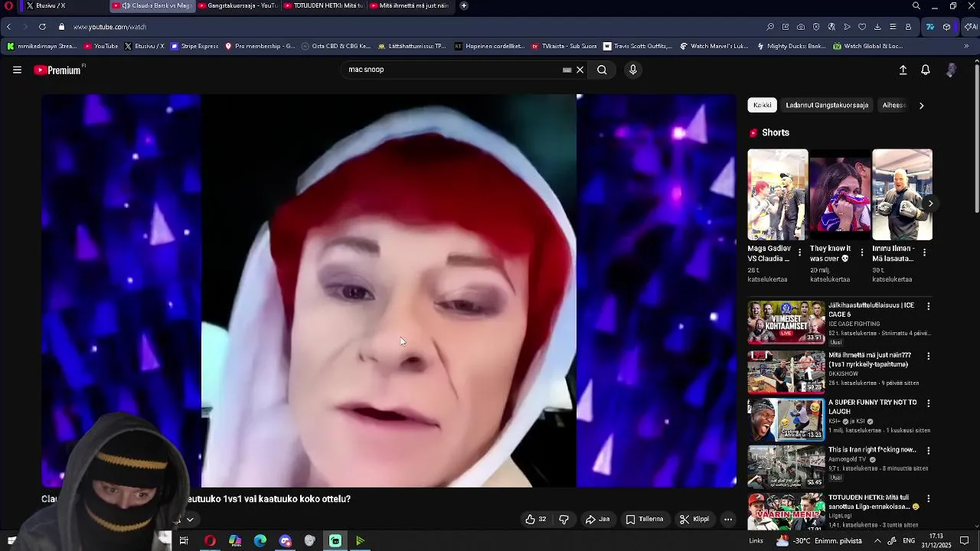Screen dimensions: 980x551
Task: Show more filter chips with the right arrow
Action: (921, 105)
